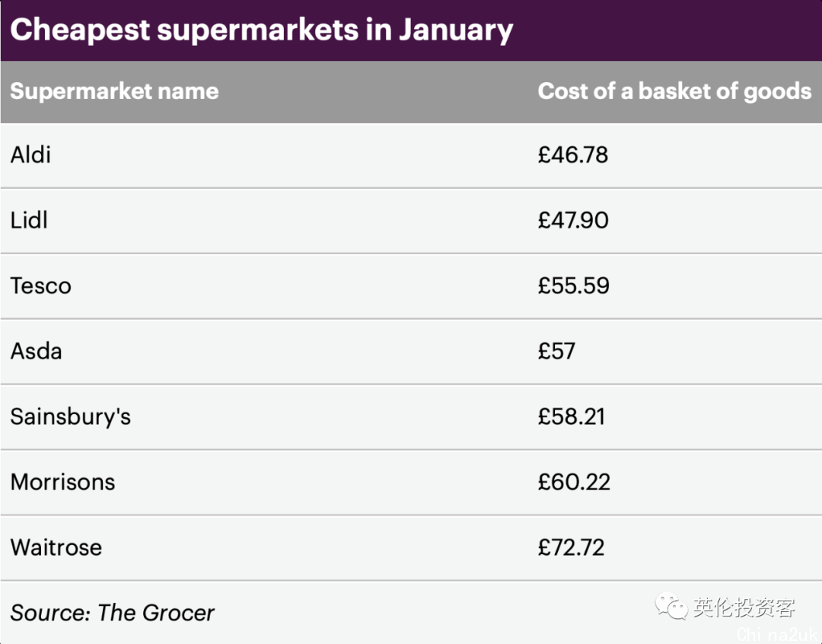This screenshot has width=822, height=644.
Task: Click the Tesco price £55.59
Action: click(574, 285)
